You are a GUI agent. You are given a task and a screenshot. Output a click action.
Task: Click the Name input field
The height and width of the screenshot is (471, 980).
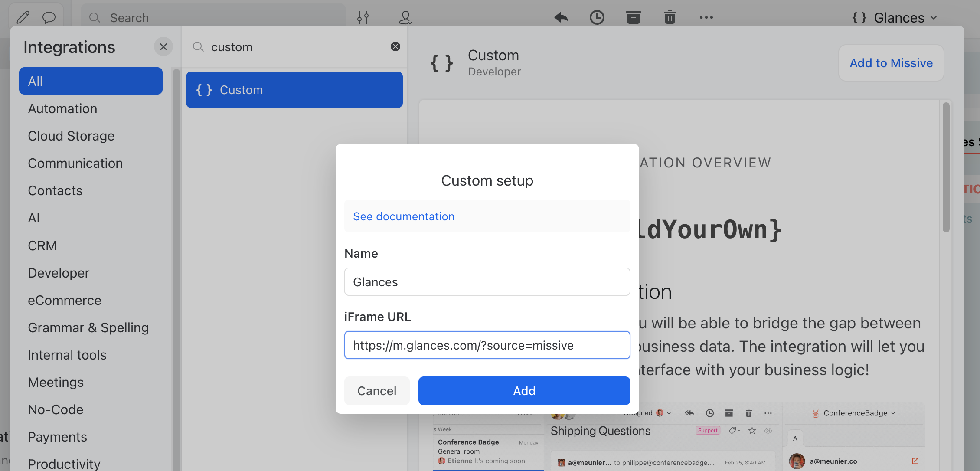pos(487,282)
